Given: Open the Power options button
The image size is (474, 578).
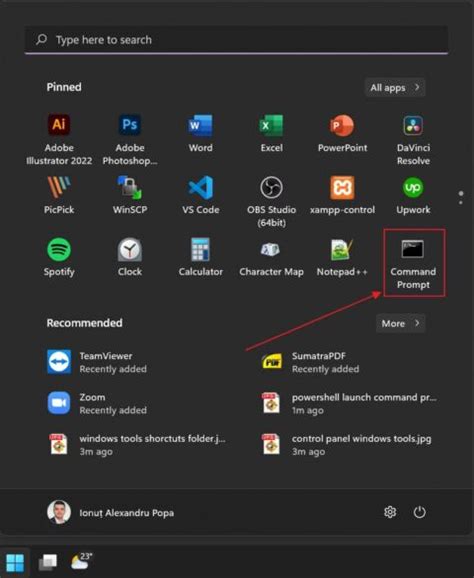Looking at the screenshot, I should pos(419,512).
